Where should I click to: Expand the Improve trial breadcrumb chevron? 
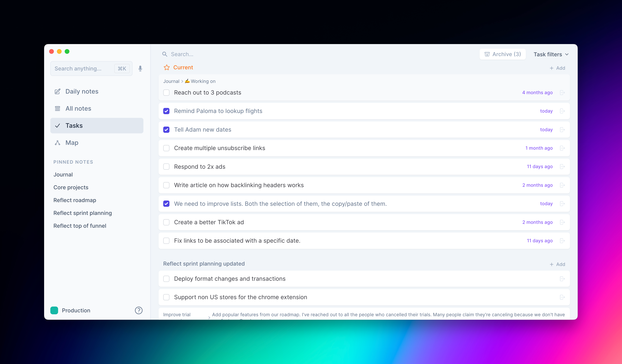tap(209, 317)
